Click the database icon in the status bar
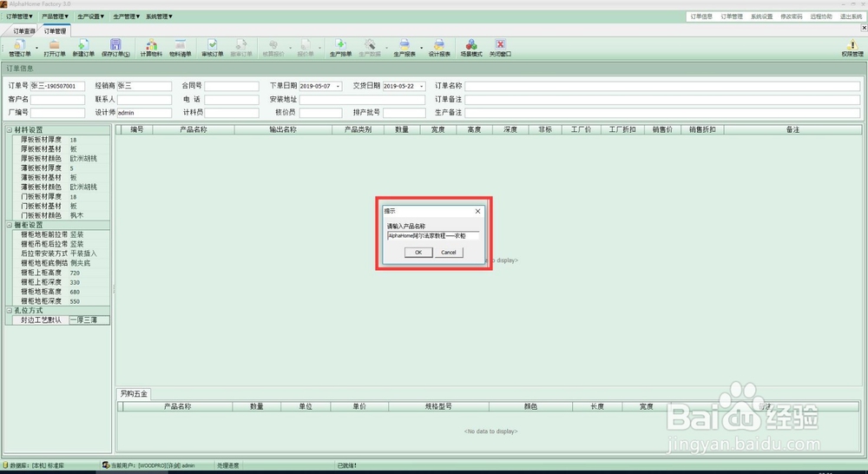The image size is (868, 474). point(5,465)
